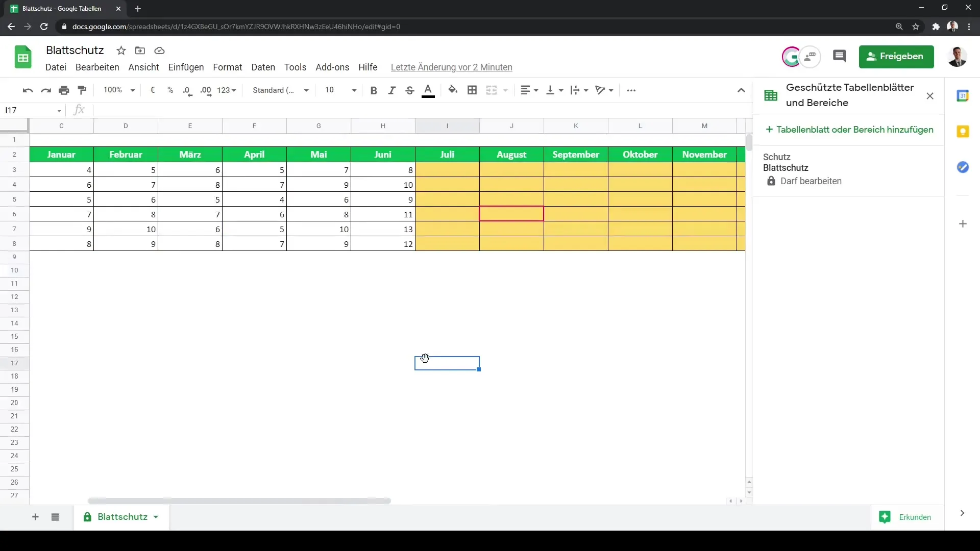Open the Ansicht menu
Screen dimensions: 980x551
click(143, 67)
